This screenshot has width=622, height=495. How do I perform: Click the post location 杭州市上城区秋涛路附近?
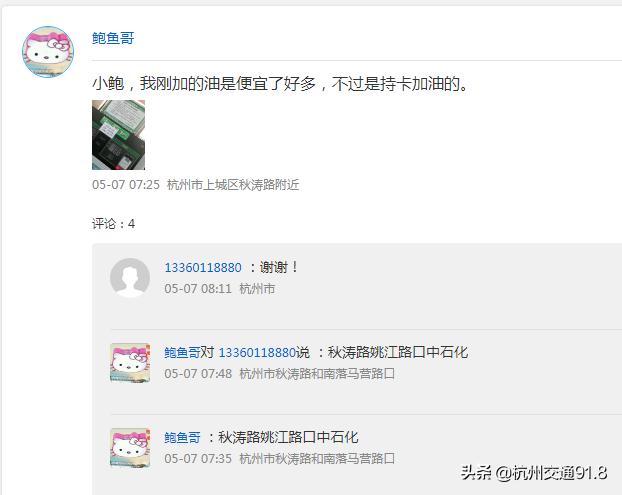tap(233, 184)
